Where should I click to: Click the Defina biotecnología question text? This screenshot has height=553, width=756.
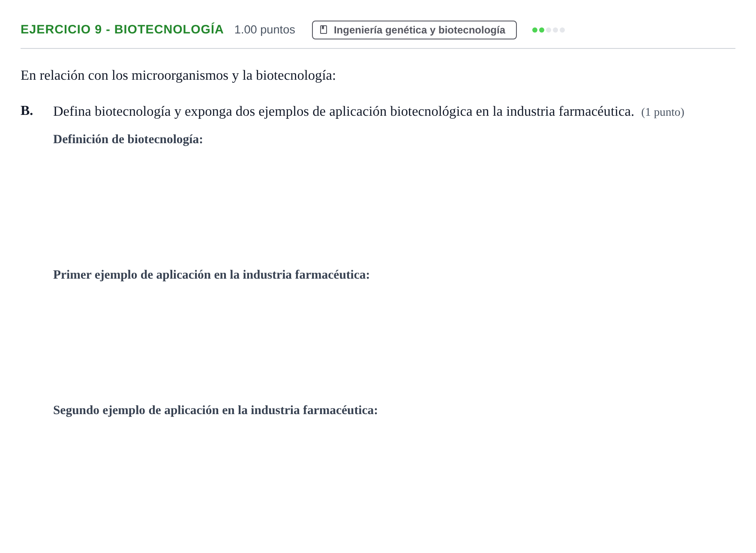click(x=343, y=111)
